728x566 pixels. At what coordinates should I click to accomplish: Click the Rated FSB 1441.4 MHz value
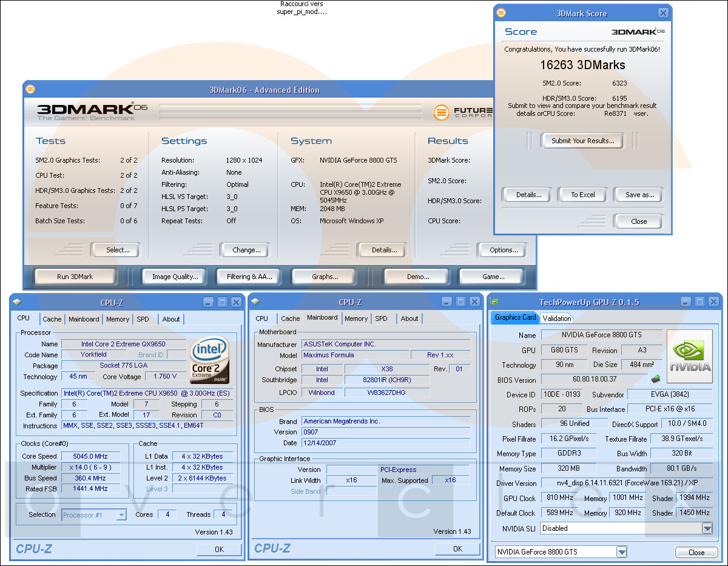pos(90,489)
